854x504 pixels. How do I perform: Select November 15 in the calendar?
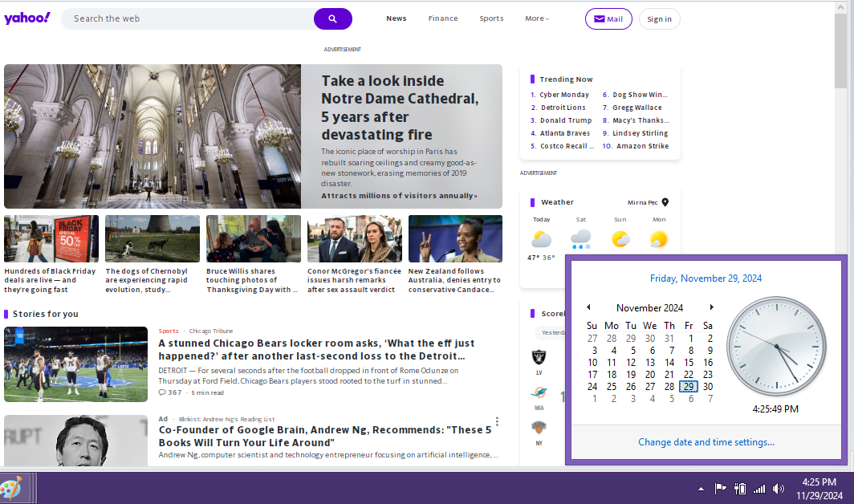(689, 362)
